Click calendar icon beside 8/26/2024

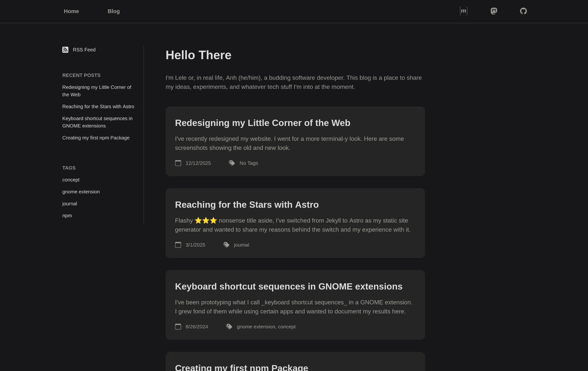pos(178,327)
